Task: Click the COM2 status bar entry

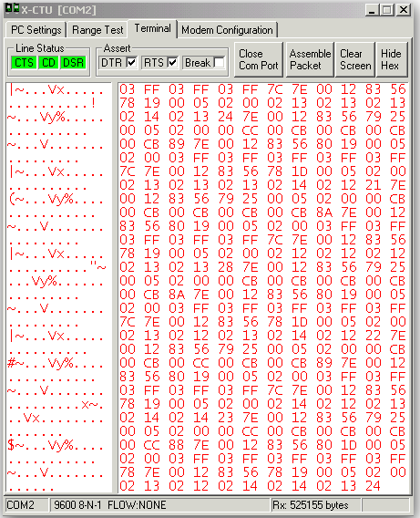Action: tap(26, 505)
